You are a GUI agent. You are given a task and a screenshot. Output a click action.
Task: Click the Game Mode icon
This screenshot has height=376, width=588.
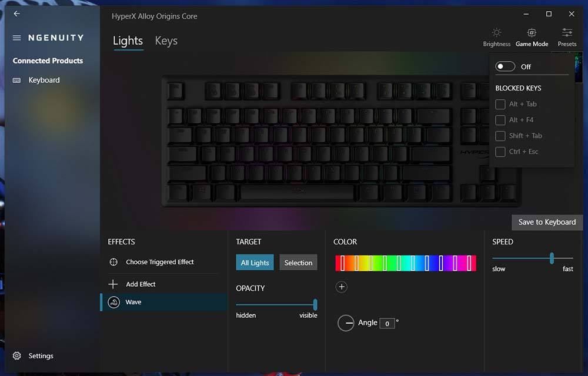pyautogui.click(x=532, y=32)
